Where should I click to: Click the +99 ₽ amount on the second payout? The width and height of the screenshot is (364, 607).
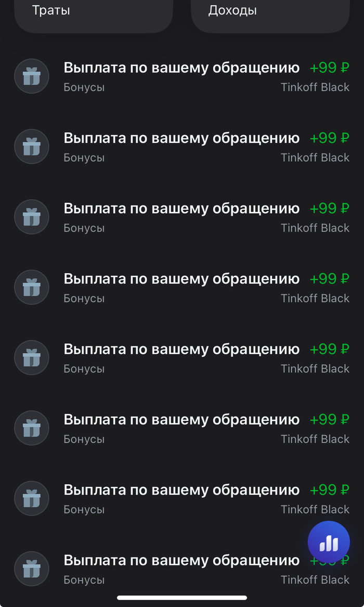click(x=329, y=138)
